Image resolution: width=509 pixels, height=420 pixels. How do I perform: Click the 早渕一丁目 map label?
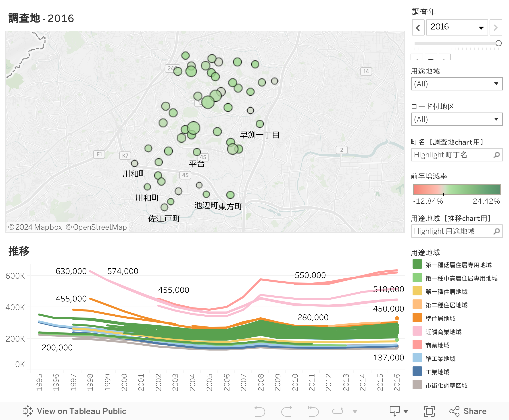[x=260, y=135]
